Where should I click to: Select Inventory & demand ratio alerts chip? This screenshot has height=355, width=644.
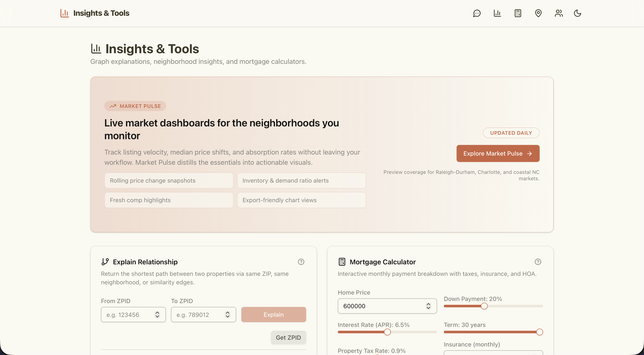tap(302, 181)
